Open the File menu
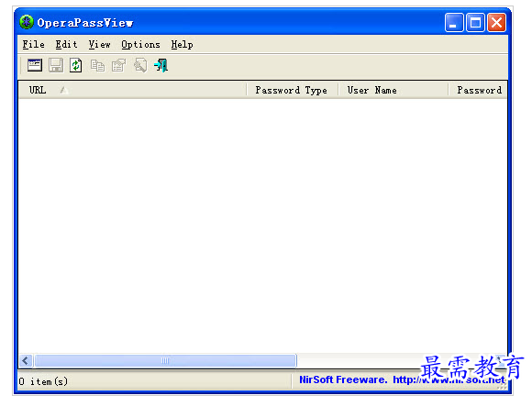 pos(33,44)
